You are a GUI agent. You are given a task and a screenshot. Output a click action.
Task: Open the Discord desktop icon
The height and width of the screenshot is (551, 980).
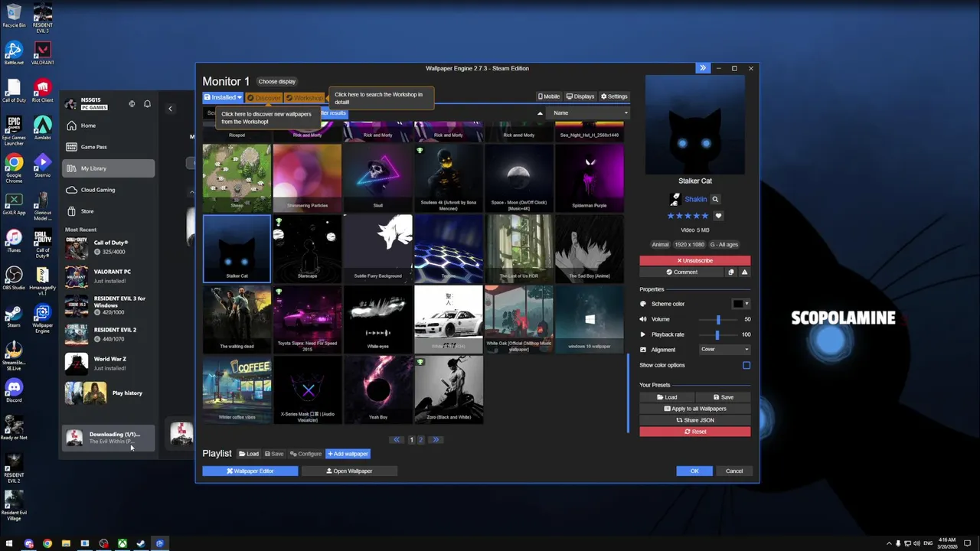14,390
